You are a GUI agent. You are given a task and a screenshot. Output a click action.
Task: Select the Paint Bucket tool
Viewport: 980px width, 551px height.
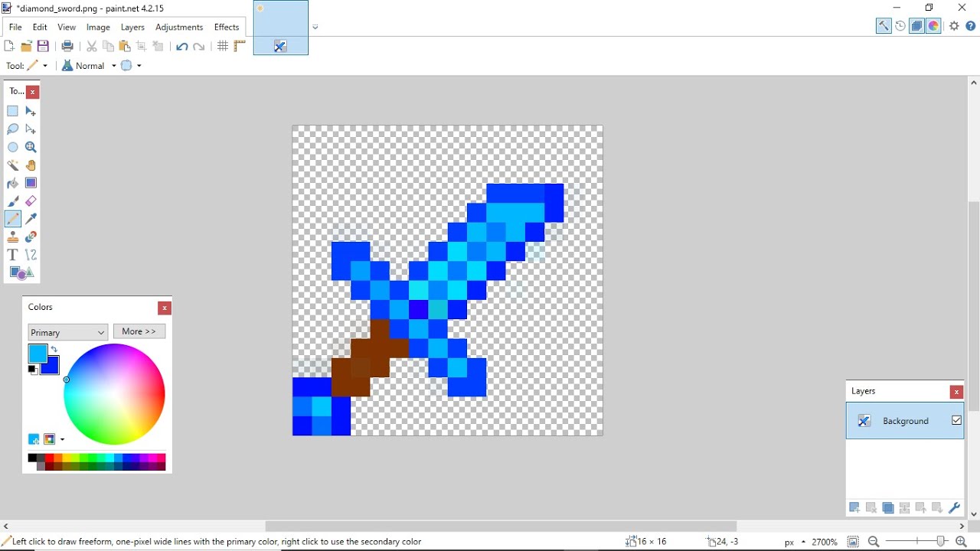click(13, 184)
